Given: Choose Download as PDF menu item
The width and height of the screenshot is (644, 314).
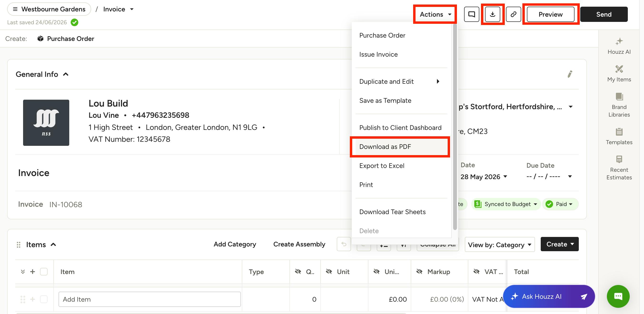Looking at the screenshot, I should (401, 147).
